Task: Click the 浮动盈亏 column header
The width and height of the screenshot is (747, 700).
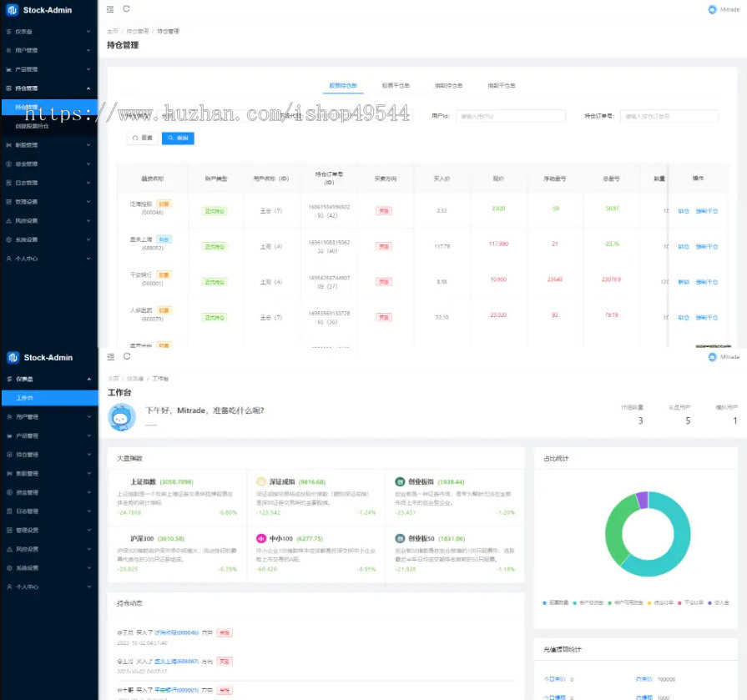Action: pos(555,179)
